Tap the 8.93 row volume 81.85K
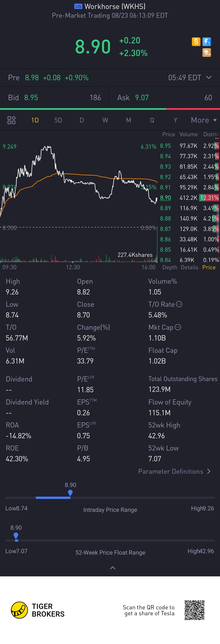 click(188, 167)
